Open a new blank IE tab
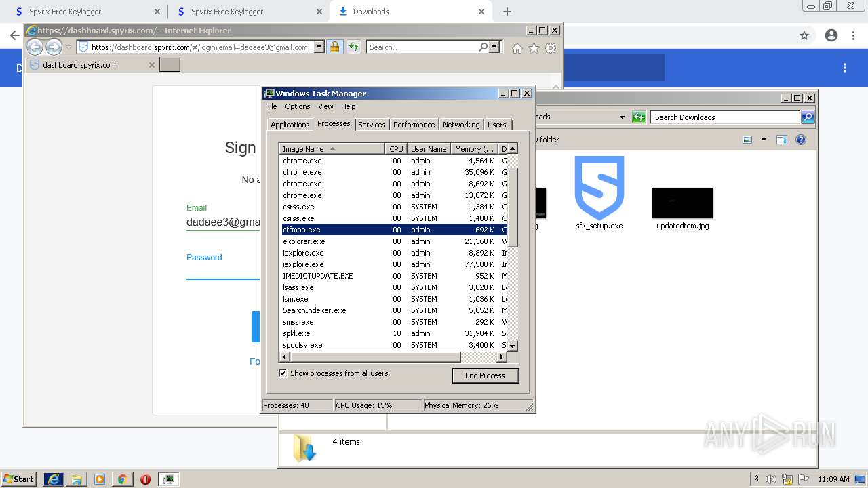The width and height of the screenshot is (868, 488). click(x=170, y=65)
